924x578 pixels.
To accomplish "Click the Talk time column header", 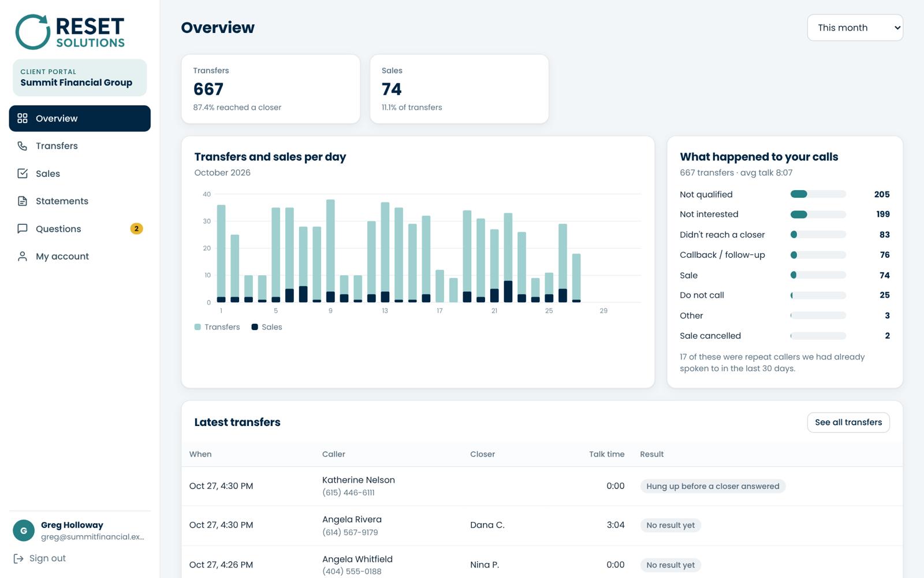I will tap(606, 454).
